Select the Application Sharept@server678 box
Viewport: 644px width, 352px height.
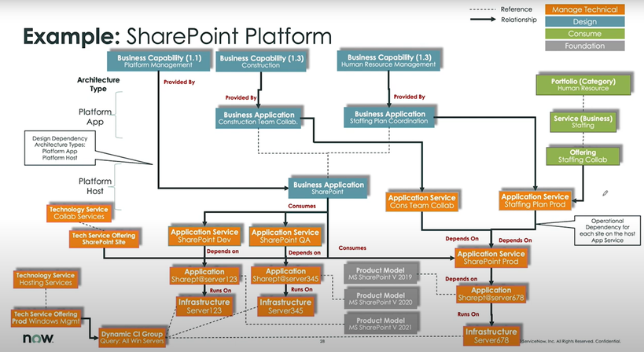click(x=491, y=294)
